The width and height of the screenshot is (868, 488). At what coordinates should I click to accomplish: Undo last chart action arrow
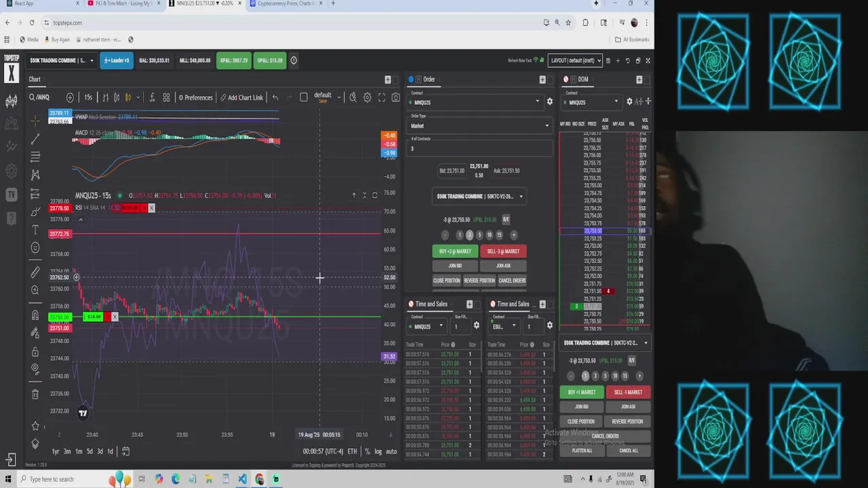point(275,98)
